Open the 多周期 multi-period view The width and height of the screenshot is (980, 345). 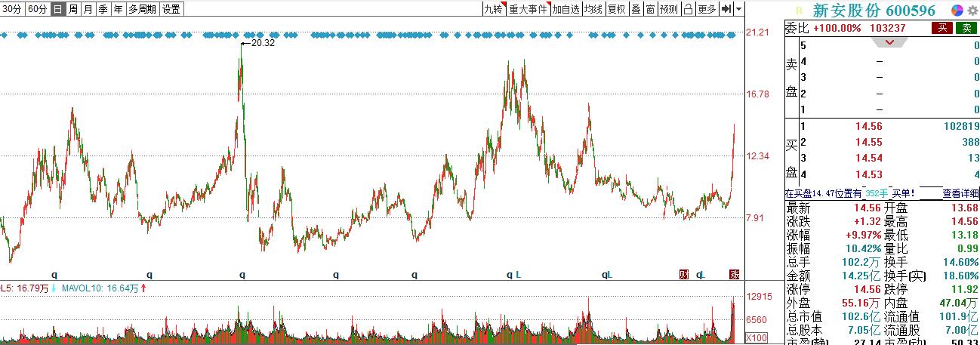tap(142, 9)
